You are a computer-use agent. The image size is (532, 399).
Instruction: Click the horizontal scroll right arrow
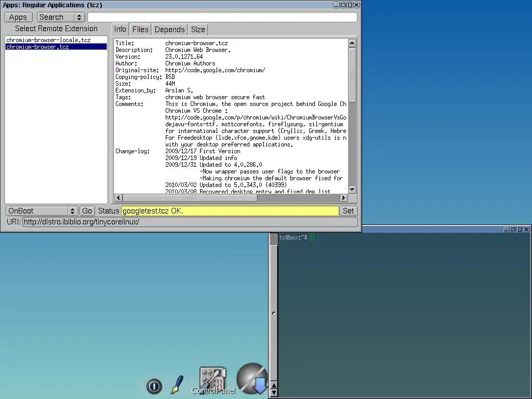pyautogui.click(x=343, y=198)
